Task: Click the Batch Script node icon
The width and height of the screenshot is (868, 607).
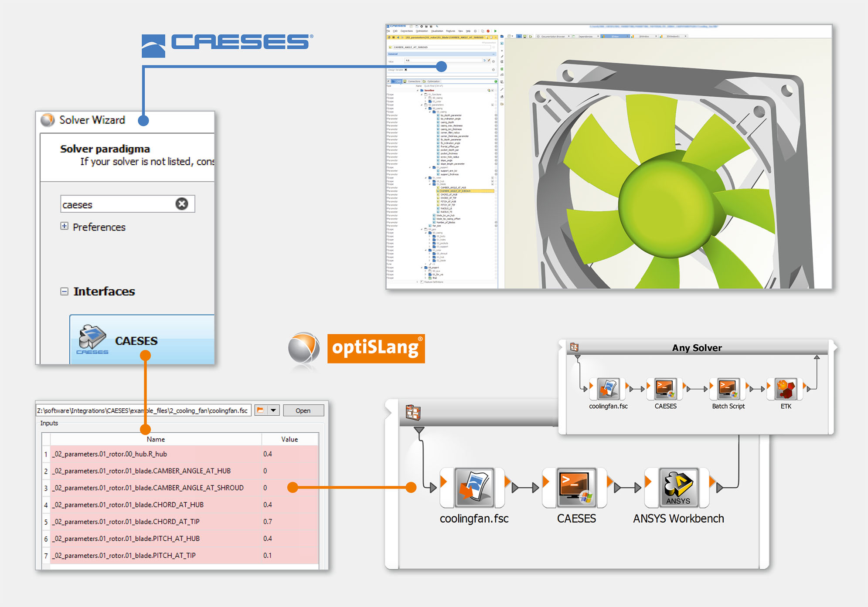Action: click(x=728, y=389)
